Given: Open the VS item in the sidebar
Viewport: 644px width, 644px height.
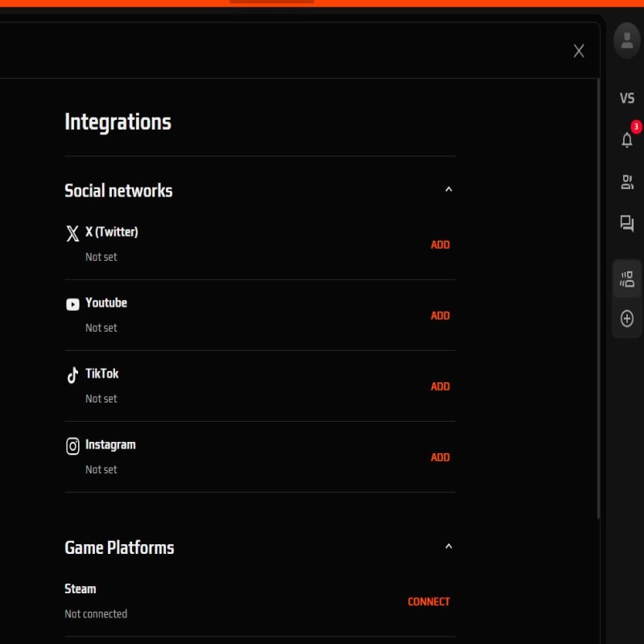Looking at the screenshot, I should (x=627, y=97).
